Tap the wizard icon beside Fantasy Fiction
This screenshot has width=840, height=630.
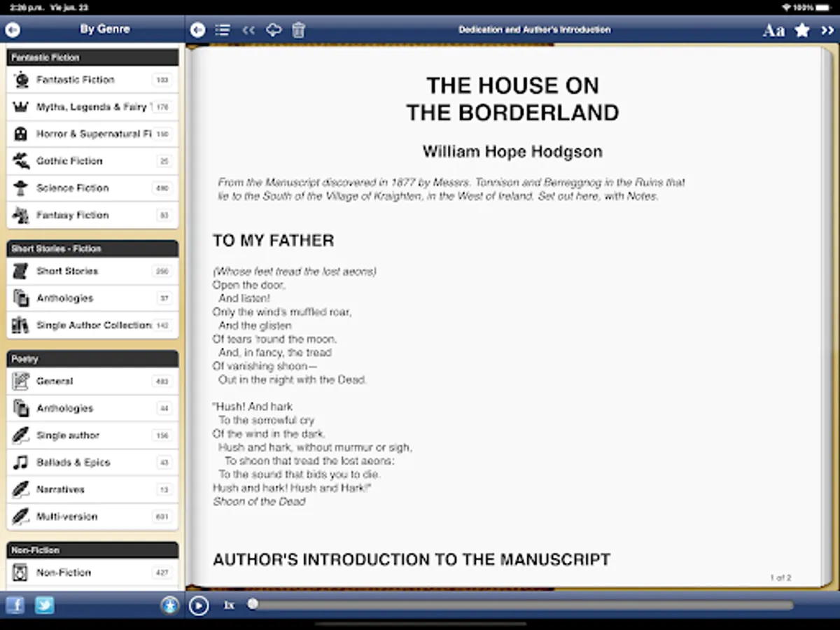[21, 215]
